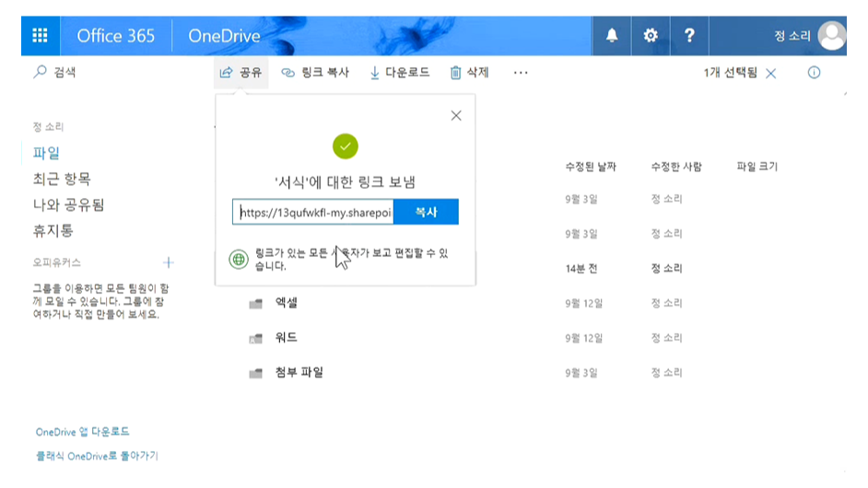Open the information details pane icon
Image resolution: width=868 pixels, height=488 pixels.
814,73
